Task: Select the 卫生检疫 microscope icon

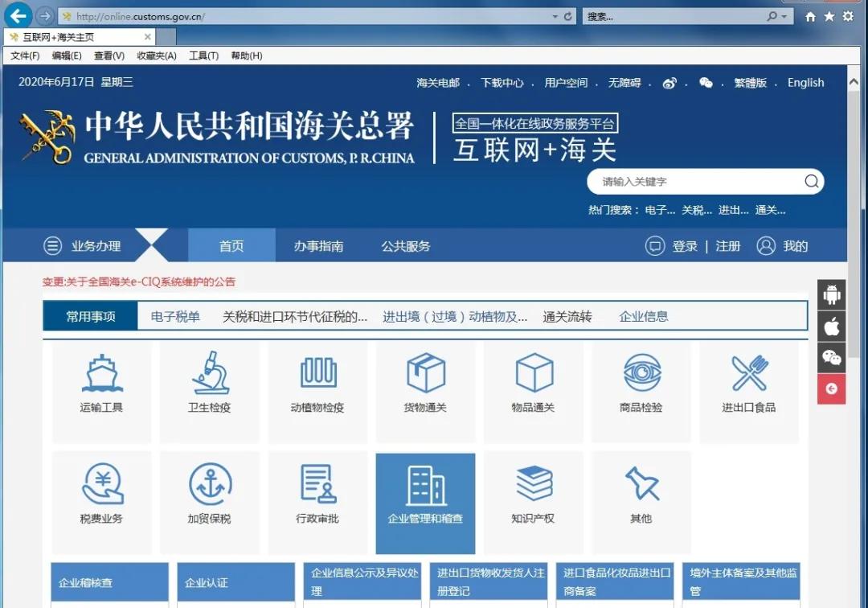Action: pyautogui.click(x=209, y=373)
